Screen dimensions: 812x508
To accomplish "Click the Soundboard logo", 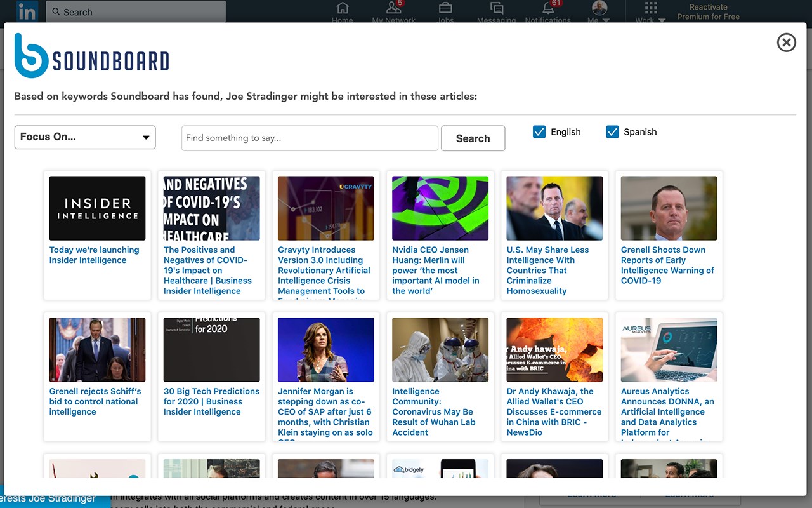I will pos(92,56).
